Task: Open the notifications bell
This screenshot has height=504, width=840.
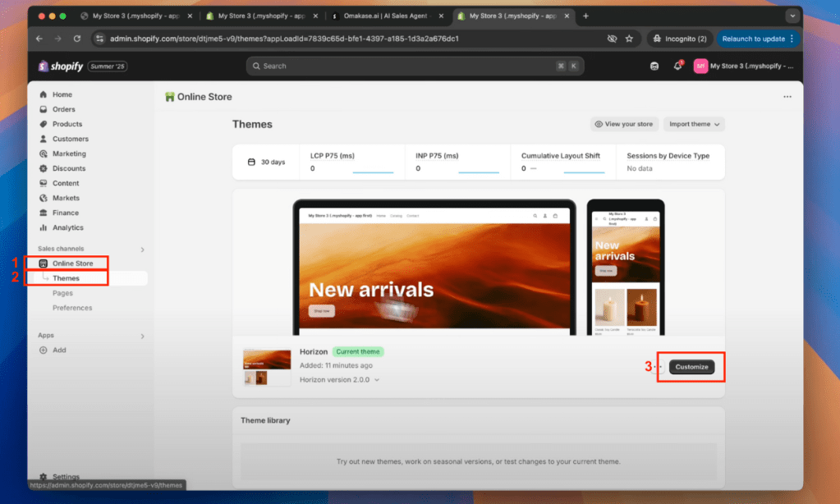Action: coord(677,66)
